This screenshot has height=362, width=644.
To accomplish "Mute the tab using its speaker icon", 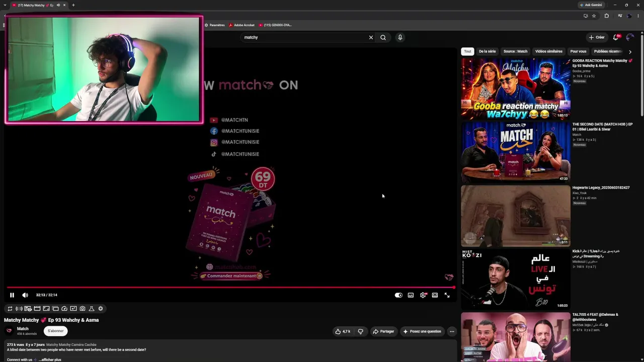I will (x=58, y=5).
